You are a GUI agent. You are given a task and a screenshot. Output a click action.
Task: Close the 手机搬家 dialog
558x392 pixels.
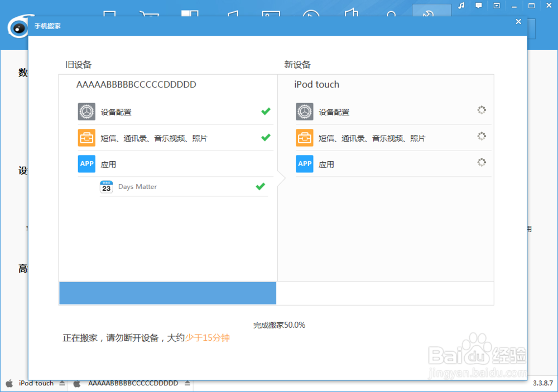point(518,21)
